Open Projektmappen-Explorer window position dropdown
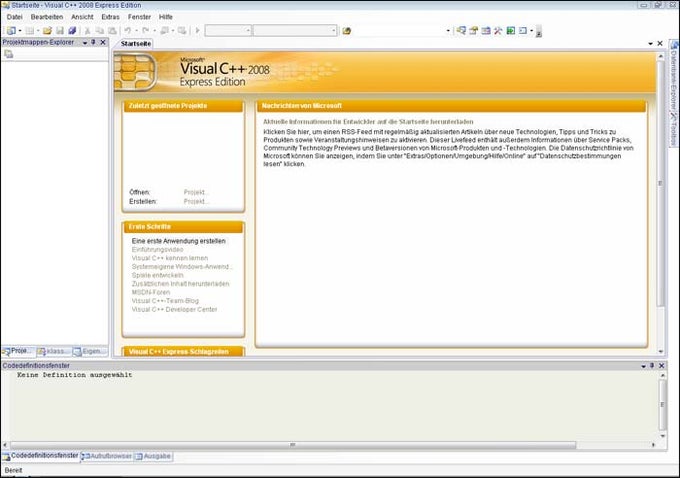Screen dimensions: 680x478 pyautogui.click(x=85, y=43)
